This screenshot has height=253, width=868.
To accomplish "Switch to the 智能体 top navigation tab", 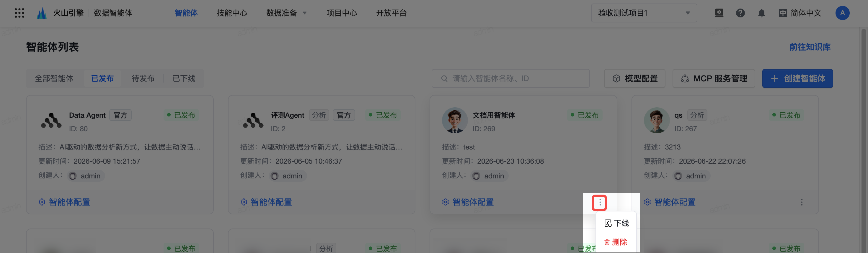I will tap(186, 13).
